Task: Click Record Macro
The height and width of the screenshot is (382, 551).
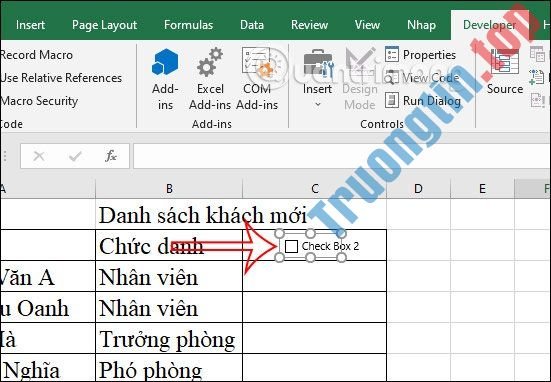Action: pos(37,55)
